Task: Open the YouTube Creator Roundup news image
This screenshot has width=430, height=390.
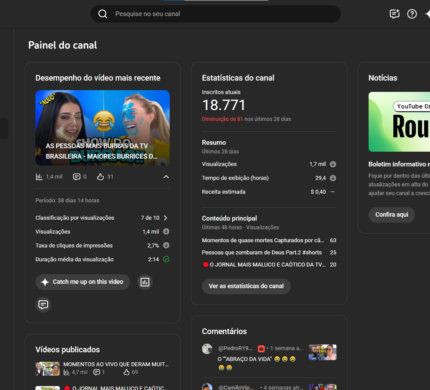Action: 399,122
